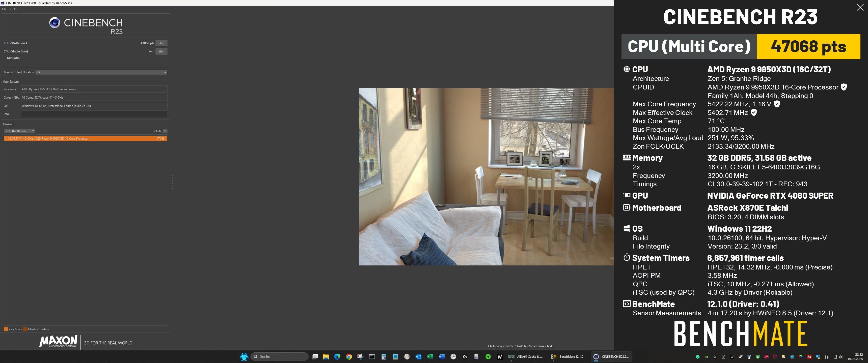Switch to AIDA64 Cache taskbar window
Viewport: 868px width, 363px height.
click(526, 357)
